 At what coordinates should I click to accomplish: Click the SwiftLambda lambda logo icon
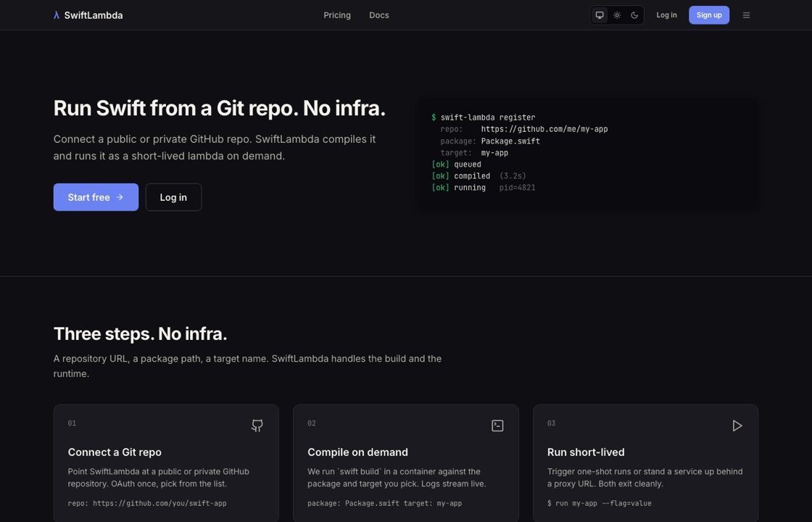[57, 15]
